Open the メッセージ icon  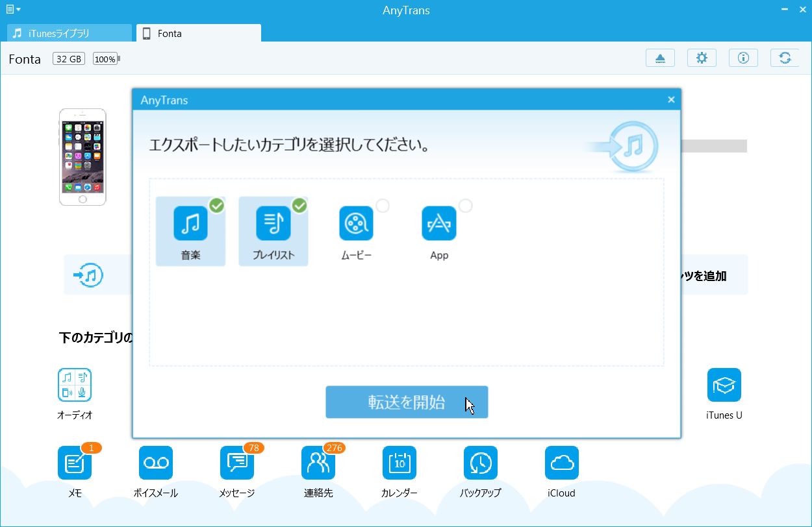pos(237,463)
